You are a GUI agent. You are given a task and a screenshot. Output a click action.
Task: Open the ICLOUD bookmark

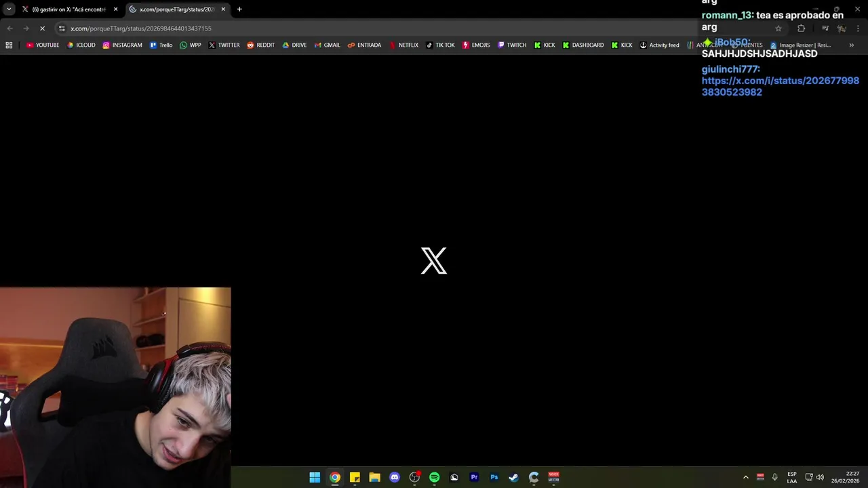tap(81, 45)
